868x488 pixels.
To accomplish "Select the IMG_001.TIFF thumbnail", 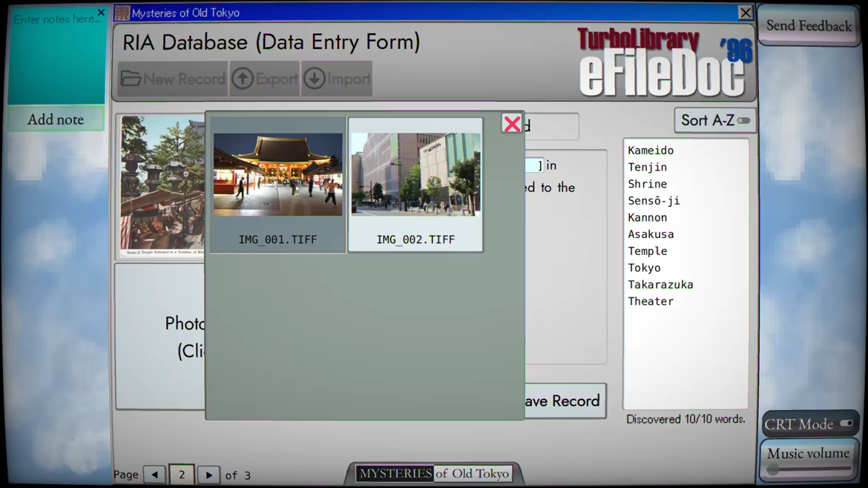I will (x=278, y=185).
